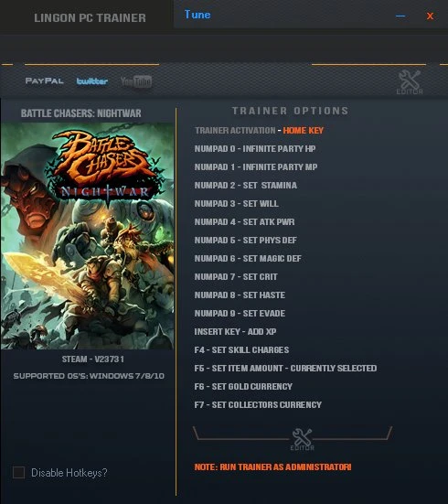The image size is (448, 504).
Task: Click Supported OS's Windows 7/8/10 text
Action: [89, 376]
